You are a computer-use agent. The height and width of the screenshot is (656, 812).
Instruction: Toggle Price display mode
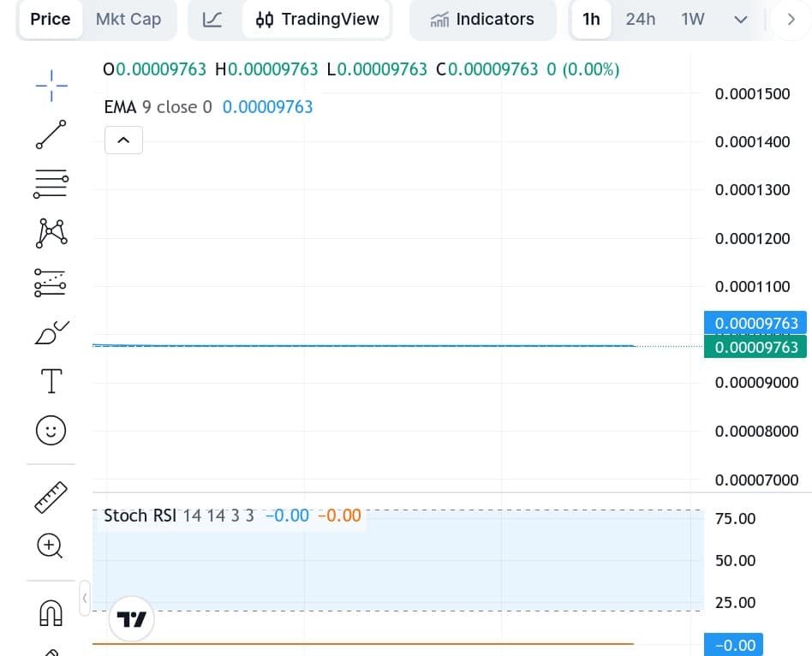point(50,19)
